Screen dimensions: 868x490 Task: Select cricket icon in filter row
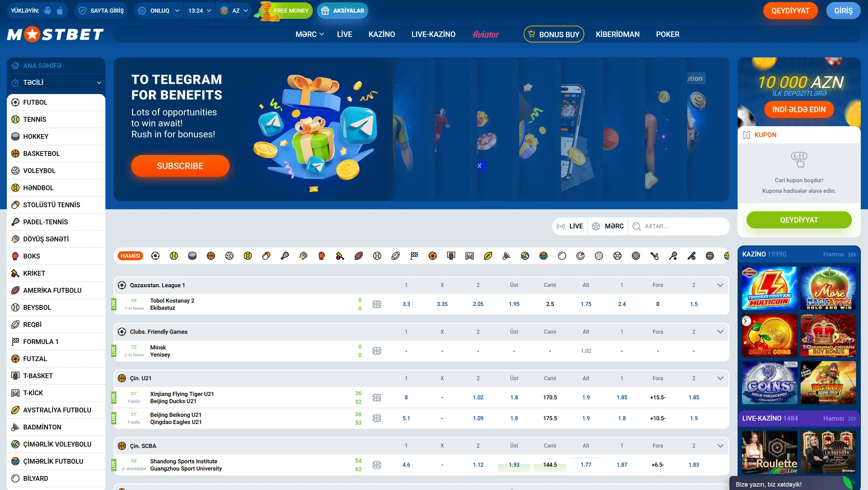340,256
